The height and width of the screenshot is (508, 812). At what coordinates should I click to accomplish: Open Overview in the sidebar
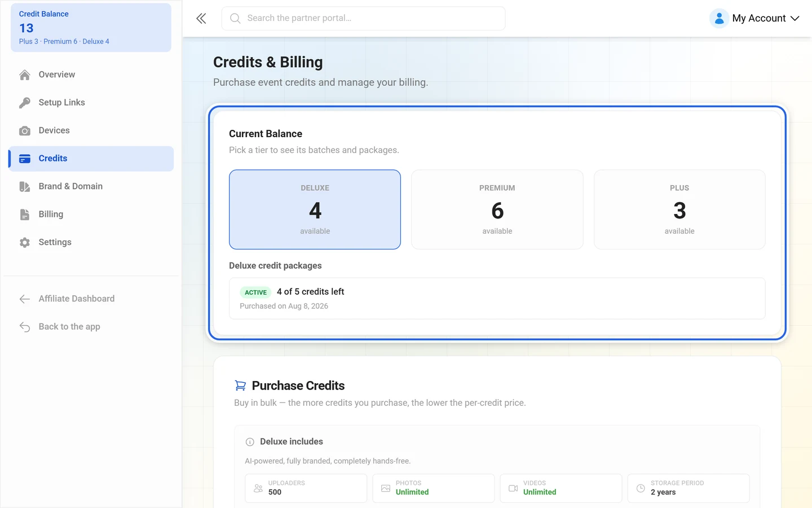click(91, 75)
